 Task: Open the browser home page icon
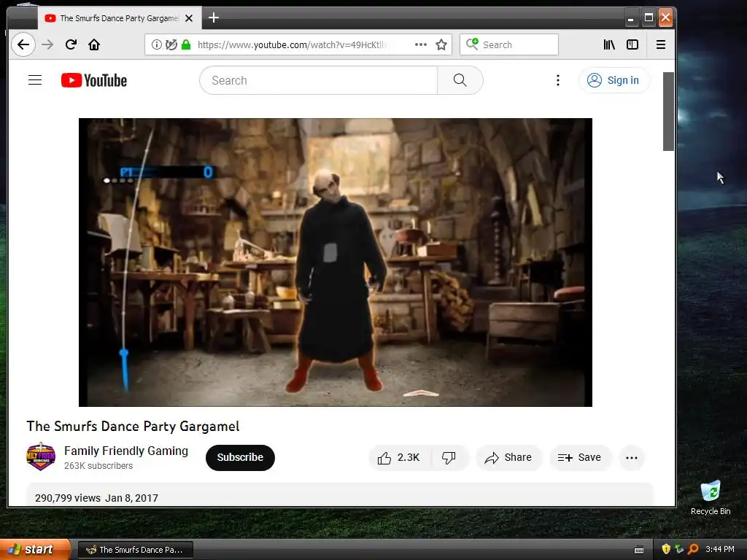coord(94,44)
